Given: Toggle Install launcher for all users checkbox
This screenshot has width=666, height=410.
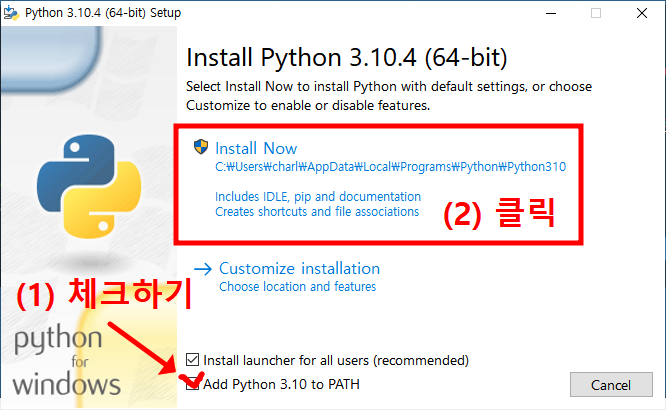Looking at the screenshot, I should click(x=192, y=359).
